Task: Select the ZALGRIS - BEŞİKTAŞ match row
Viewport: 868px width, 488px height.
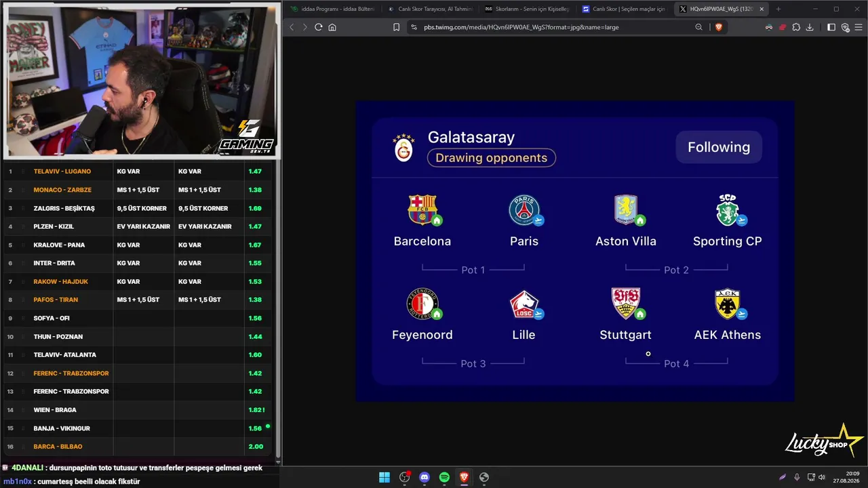Action: (138, 208)
